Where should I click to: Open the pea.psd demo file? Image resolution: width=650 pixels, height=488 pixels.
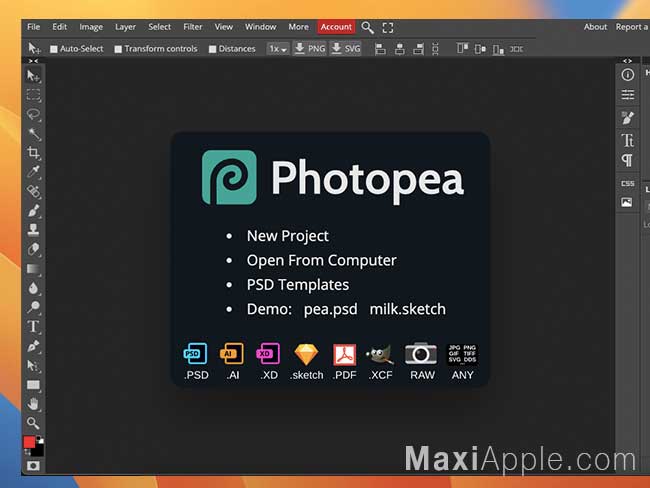pyautogui.click(x=330, y=309)
